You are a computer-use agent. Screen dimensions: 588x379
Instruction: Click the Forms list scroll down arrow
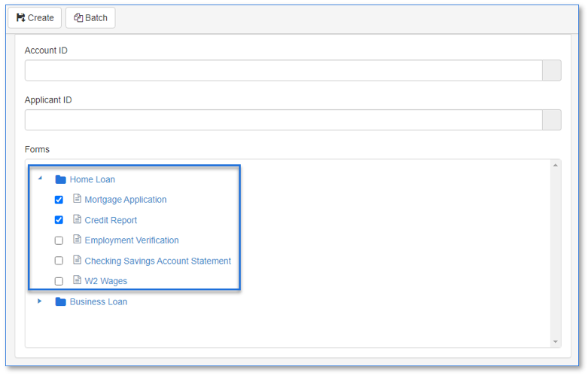556,342
